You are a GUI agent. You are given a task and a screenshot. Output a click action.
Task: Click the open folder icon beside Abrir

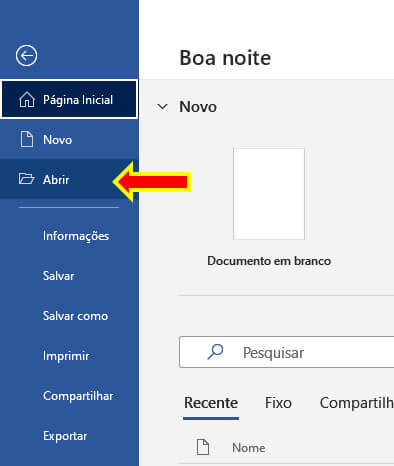click(26, 179)
